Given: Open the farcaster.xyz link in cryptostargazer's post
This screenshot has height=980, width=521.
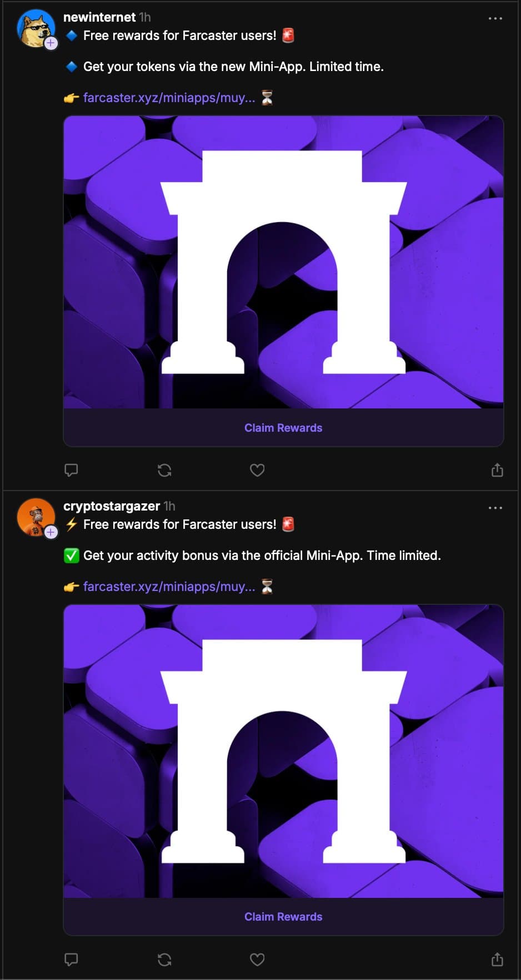Looking at the screenshot, I should coord(169,587).
